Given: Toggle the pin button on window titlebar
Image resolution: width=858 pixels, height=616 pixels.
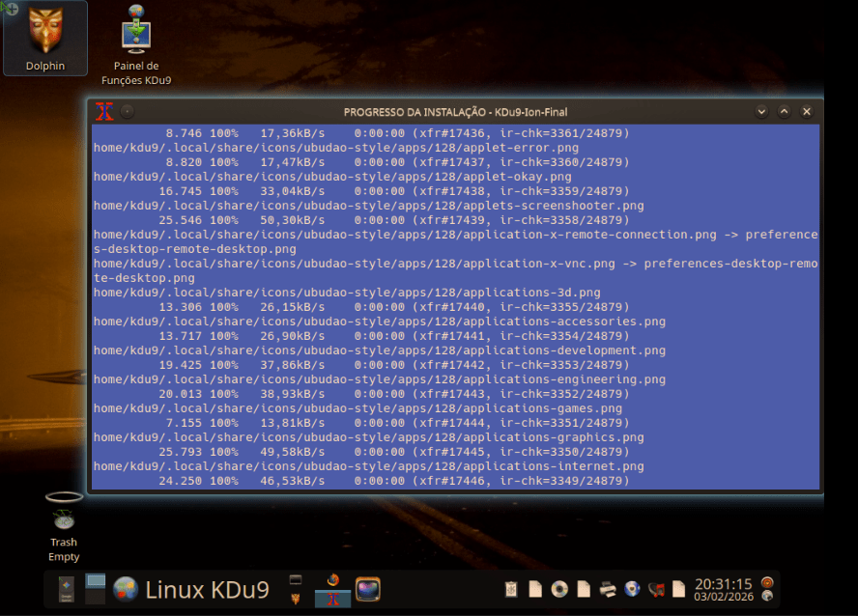Looking at the screenshot, I should point(128,111).
